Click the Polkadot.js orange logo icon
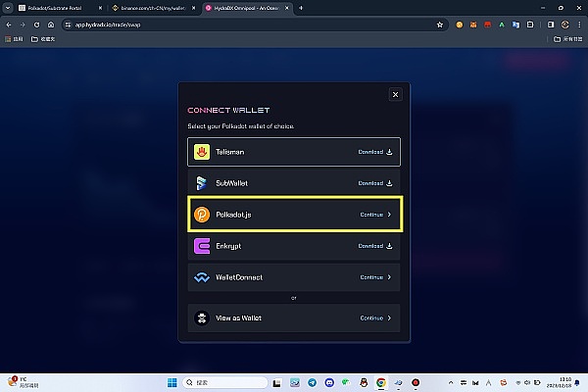The image size is (588, 392). tap(202, 215)
